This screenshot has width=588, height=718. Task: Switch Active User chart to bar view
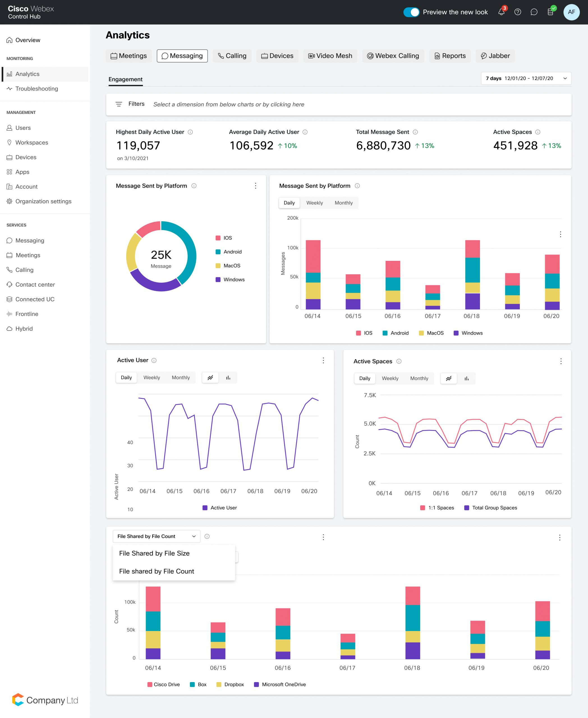click(228, 378)
